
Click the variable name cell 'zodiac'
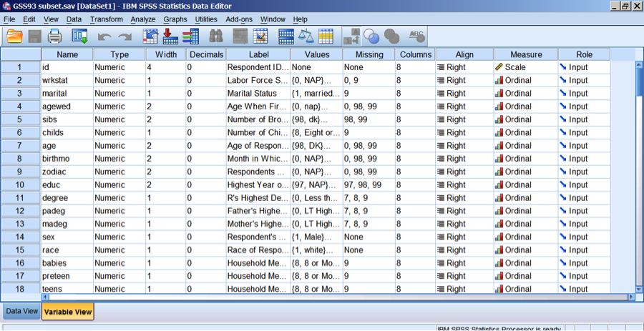click(x=67, y=172)
